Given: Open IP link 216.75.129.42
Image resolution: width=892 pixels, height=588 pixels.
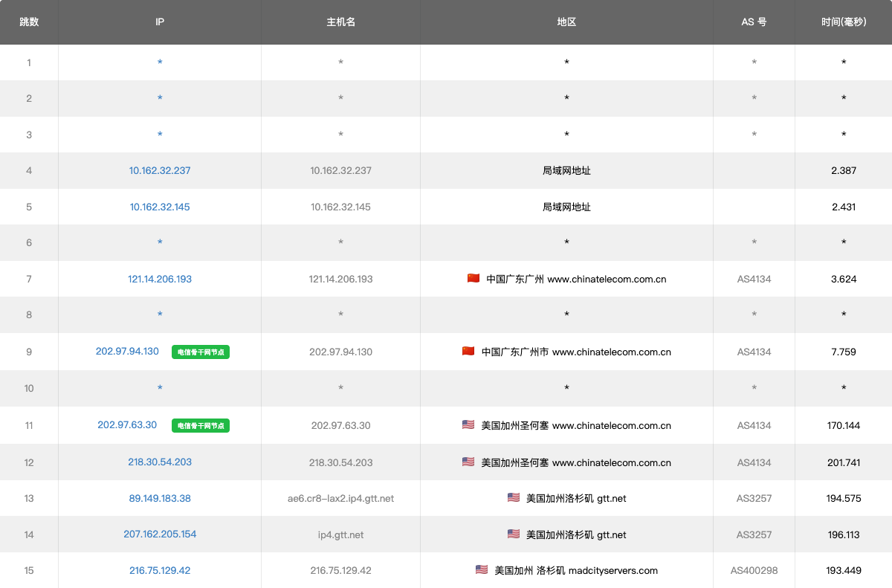Looking at the screenshot, I should [x=160, y=570].
